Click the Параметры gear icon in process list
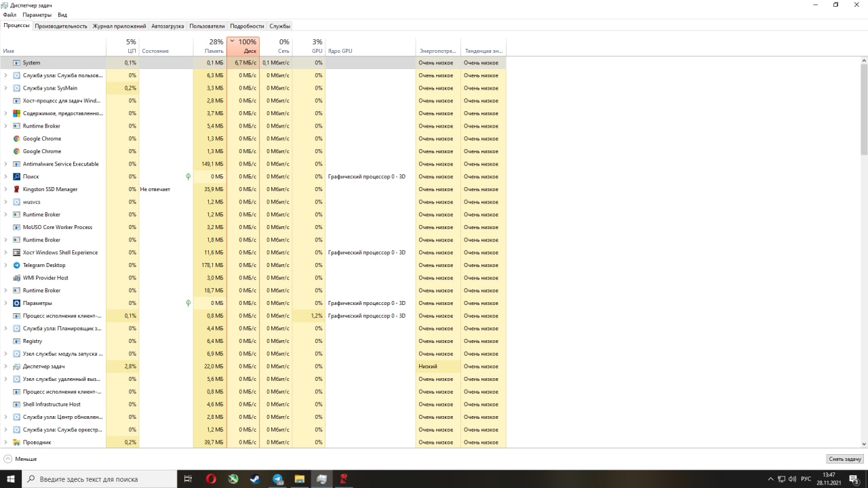Screen dimensions: 868x488 pyautogui.click(x=17, y=303)
